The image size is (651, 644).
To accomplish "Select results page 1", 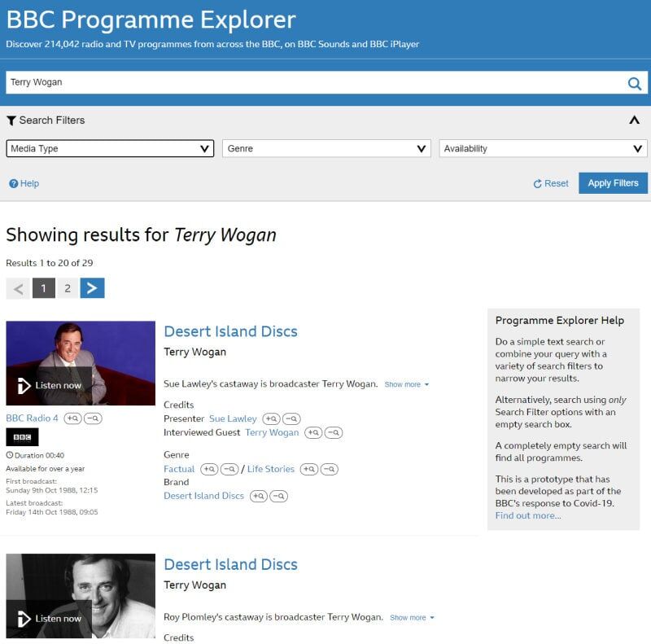I will [x=43, y=288].
